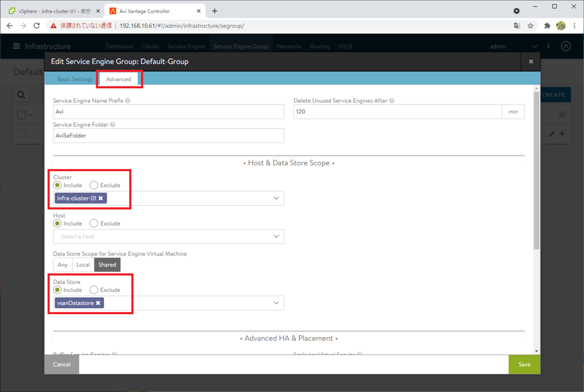Remove infra-cluster-01 tag from Cluster
This screenshot has width=584, height=392.
(101, 198)
